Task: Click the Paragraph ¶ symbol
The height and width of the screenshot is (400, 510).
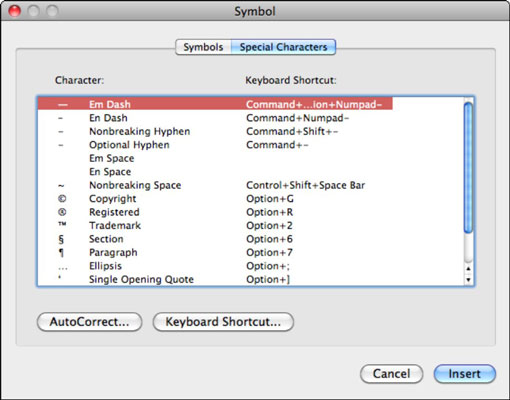Action: coord(61,253)
